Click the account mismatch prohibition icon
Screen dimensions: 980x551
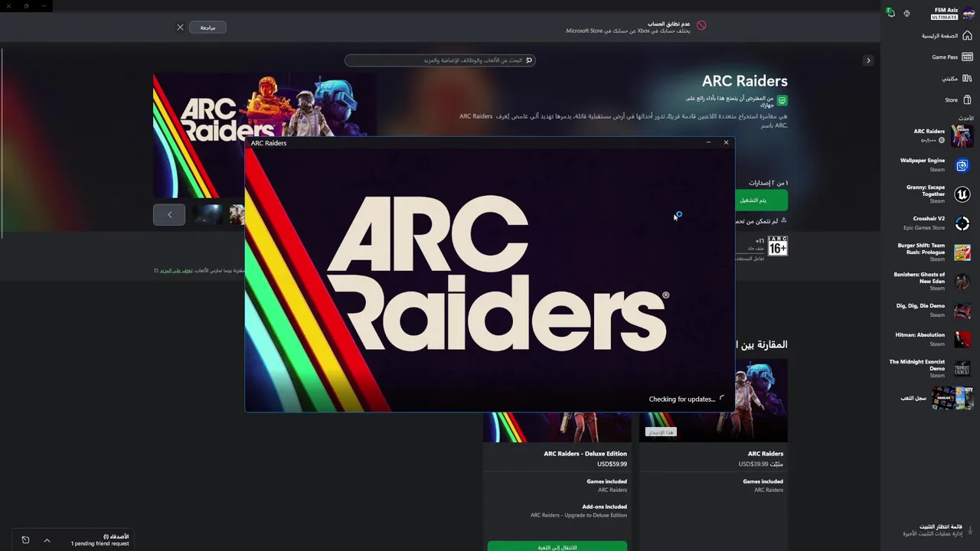pos(701,25)
